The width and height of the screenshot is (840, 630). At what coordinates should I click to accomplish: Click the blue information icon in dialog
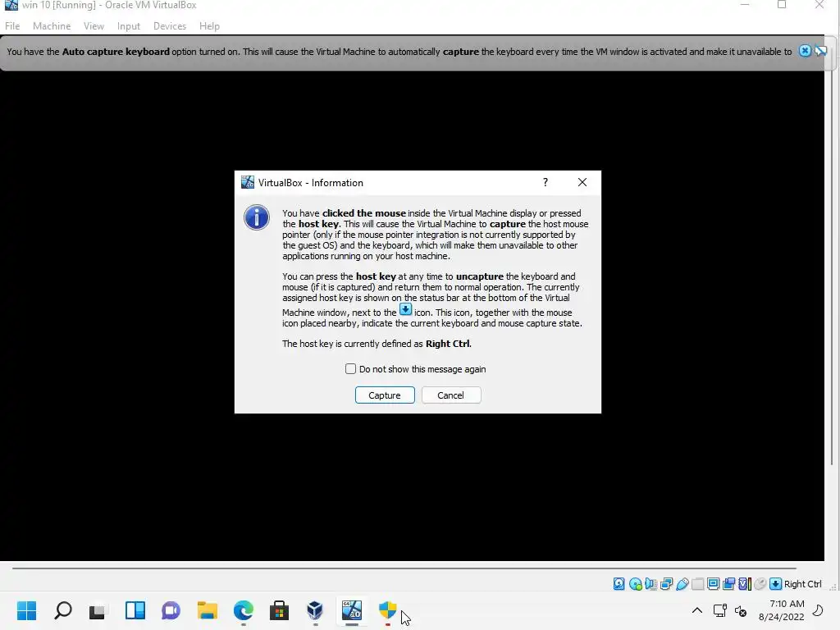click(257, 217)
